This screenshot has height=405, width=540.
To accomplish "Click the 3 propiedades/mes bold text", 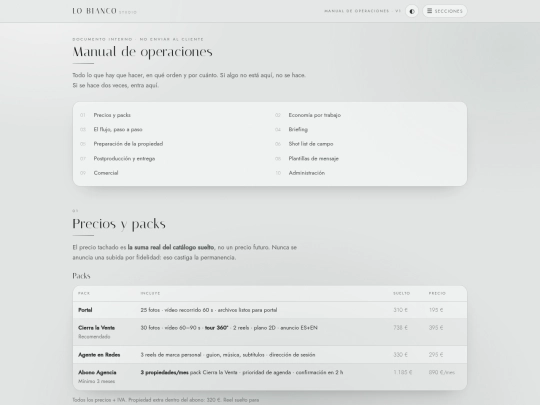I will click(x=164, y=372).
